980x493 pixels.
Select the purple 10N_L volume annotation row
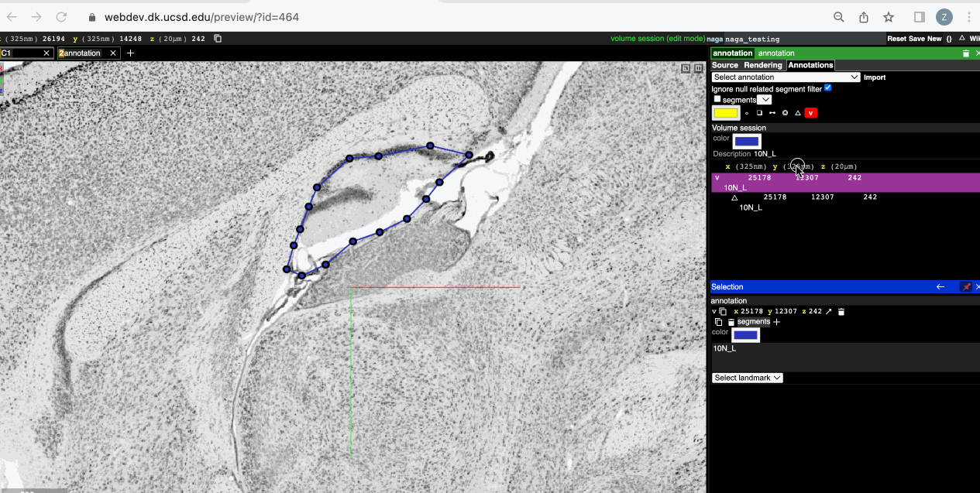(845, 183)
